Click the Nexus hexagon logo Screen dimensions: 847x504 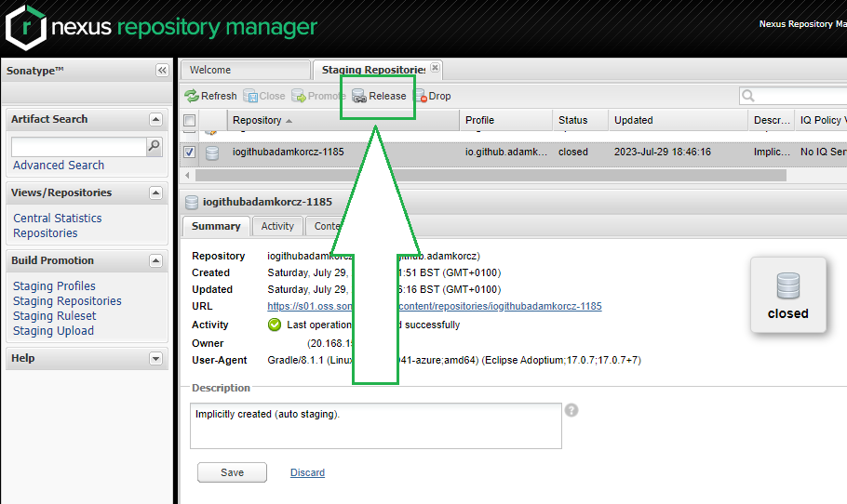pos(25,28)
